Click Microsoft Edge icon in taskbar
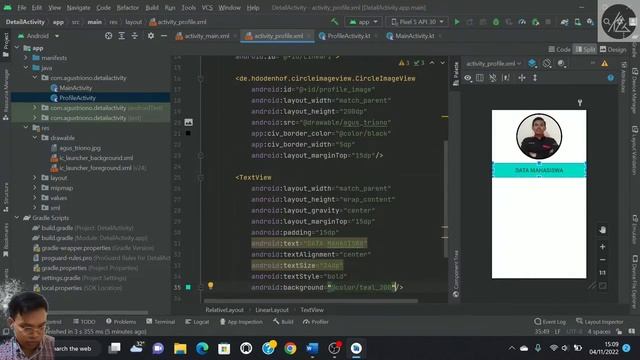 tap(202, 348)
